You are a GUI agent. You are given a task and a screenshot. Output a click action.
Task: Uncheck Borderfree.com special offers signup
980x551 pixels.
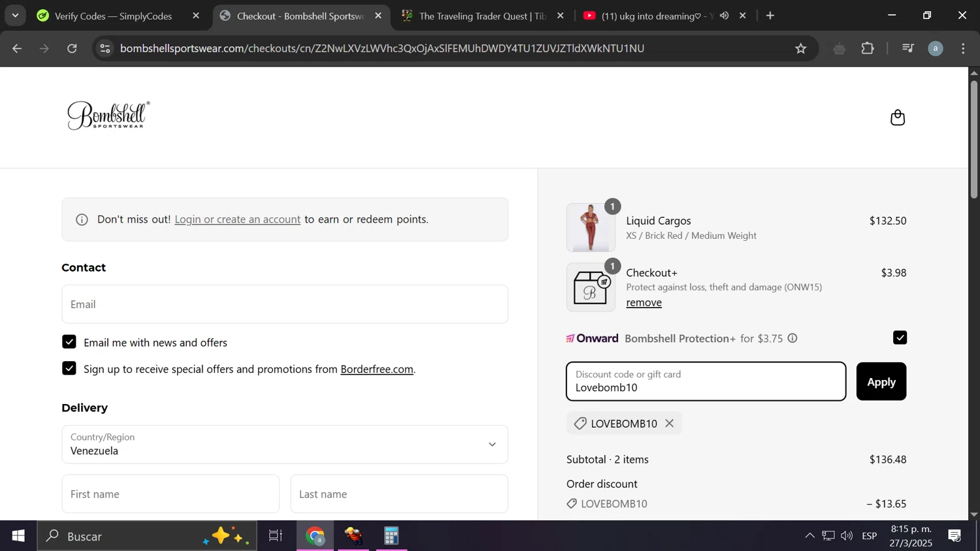tap(69, 368)
